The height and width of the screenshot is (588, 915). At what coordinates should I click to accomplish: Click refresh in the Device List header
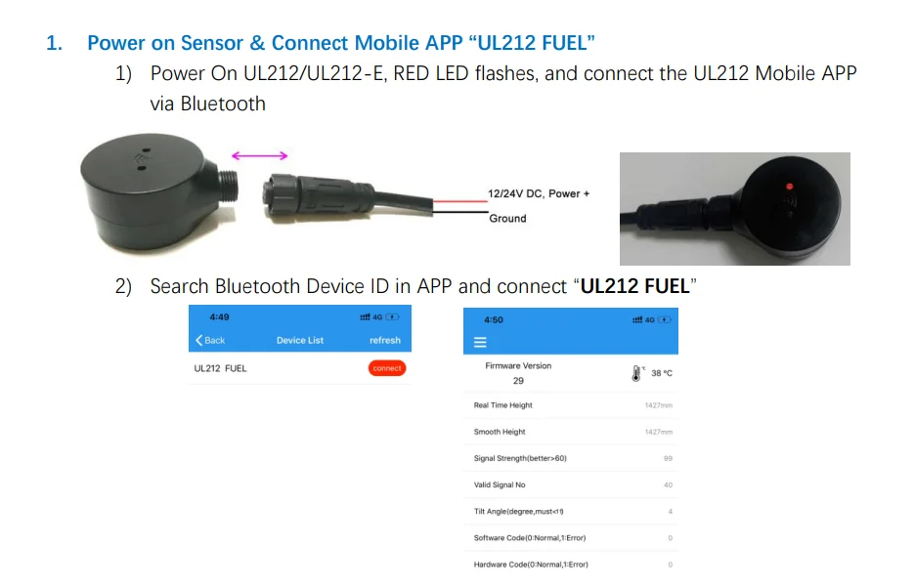pyautogui.click(x=385, y=340)
